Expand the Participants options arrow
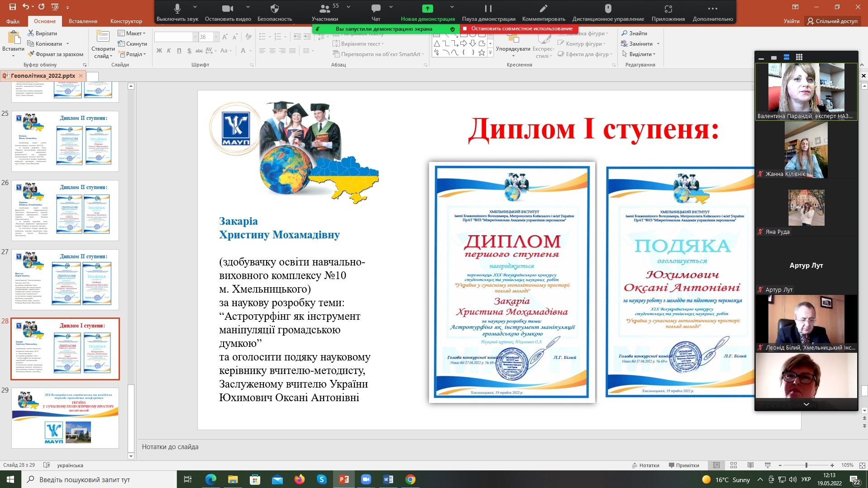The width and height of the screenshot is (868, 488). coord(348,7)
